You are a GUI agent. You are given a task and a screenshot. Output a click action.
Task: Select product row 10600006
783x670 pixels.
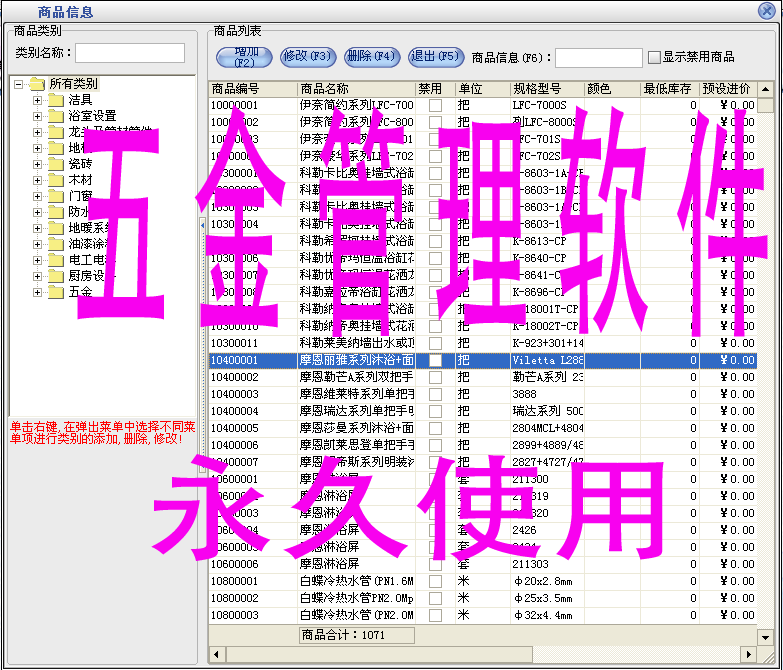click(482, 565)
